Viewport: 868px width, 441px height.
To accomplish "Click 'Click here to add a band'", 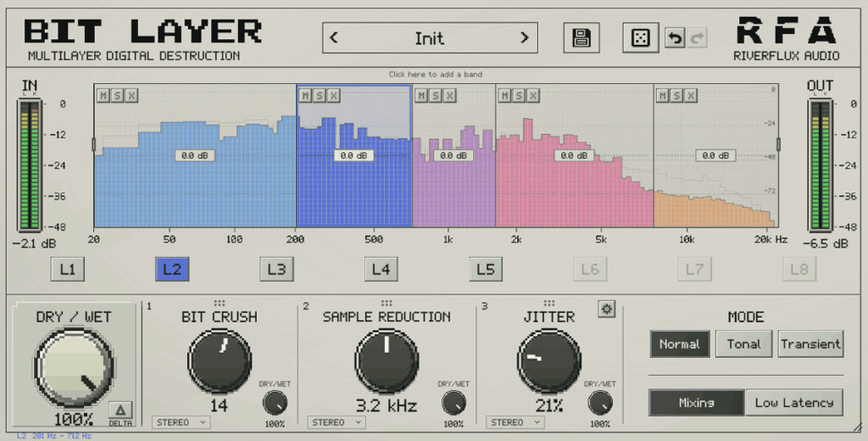I will coord(435,75).
